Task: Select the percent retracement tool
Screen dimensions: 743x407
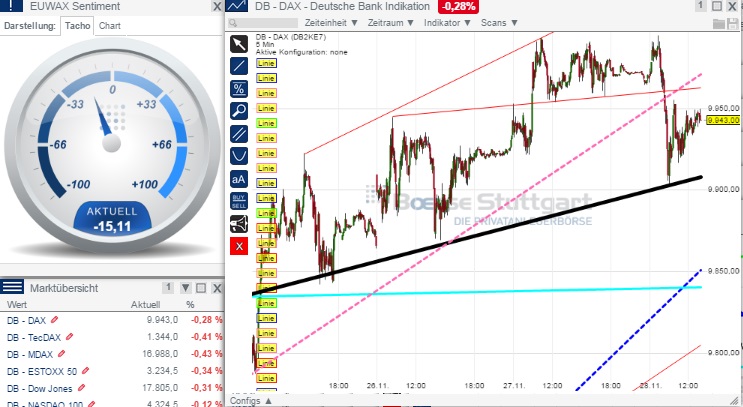Action: [239, 89]
